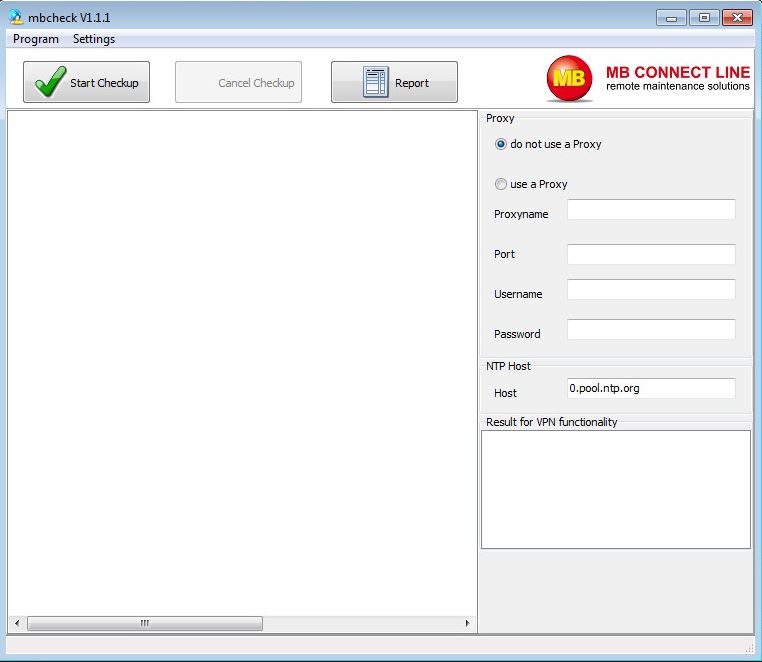The image size is (762, 662).
Task: Click inside the Result for VPN functionality box
Action: [616, 489]
